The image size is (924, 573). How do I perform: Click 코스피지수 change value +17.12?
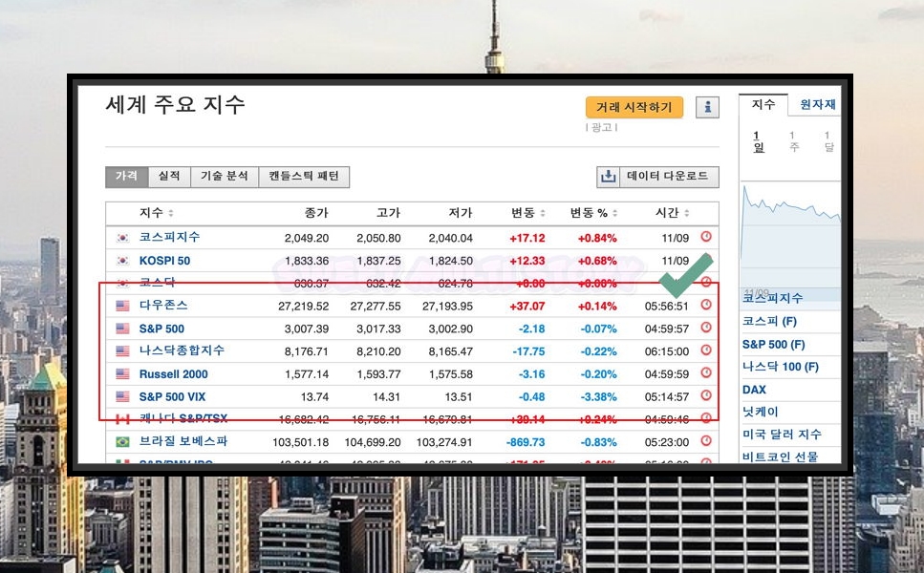click(527, 238)
